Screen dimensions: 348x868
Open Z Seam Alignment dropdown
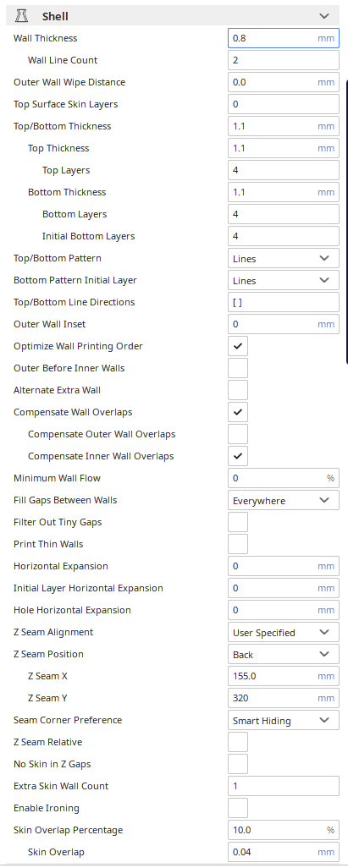tap(283, 632)
